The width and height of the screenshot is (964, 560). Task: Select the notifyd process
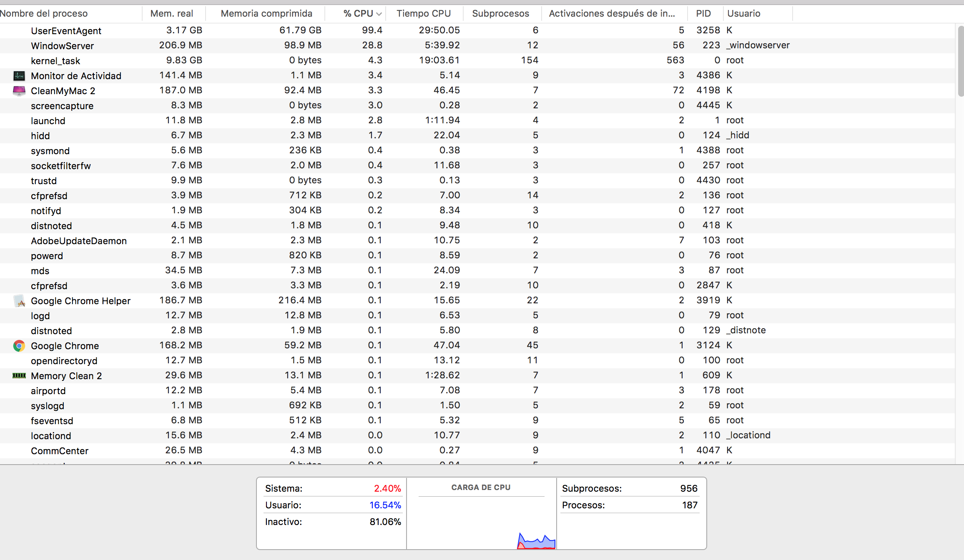pyautogui.click(x=477, y=210)
